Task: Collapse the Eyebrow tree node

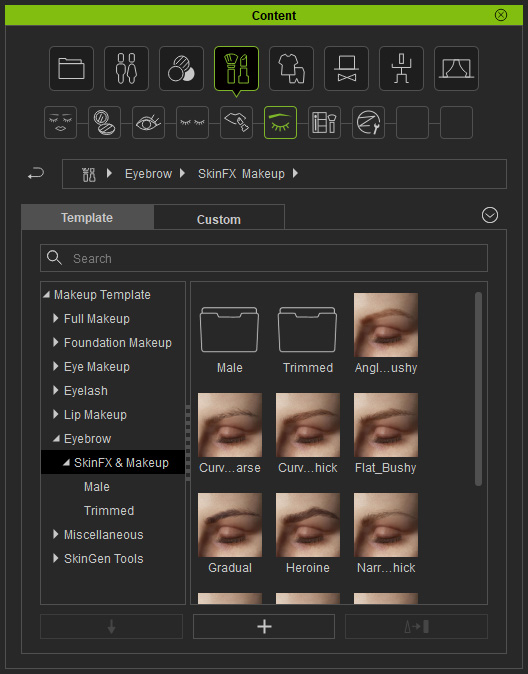Action: pyautogui.click(x=56, y=439)
